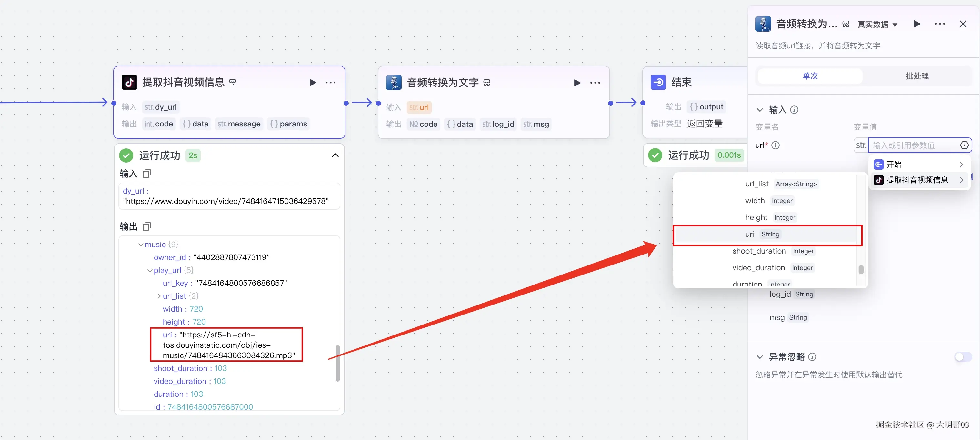This screenshot has height=440, width=980.
Task: Copy the 输出 data of run result
Action: pyautogui.click(x=146, y=227)
